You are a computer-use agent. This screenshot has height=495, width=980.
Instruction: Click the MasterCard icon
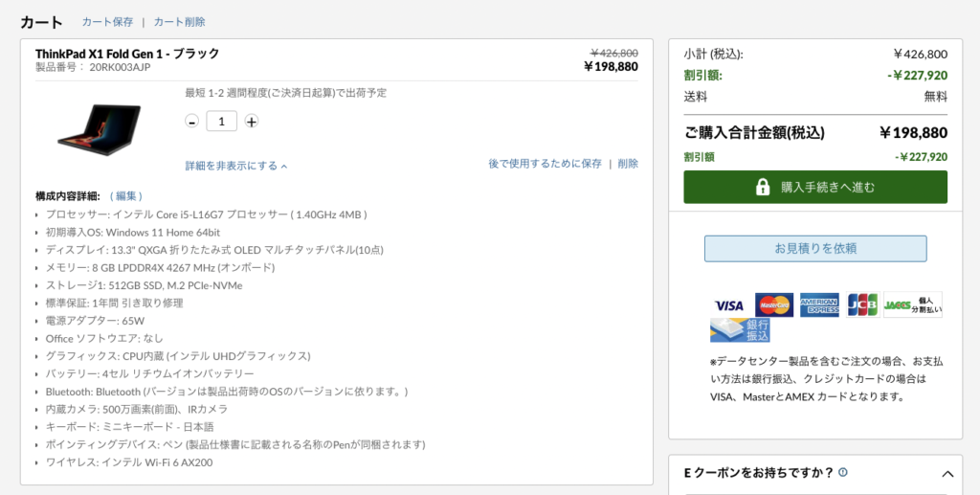773,305
